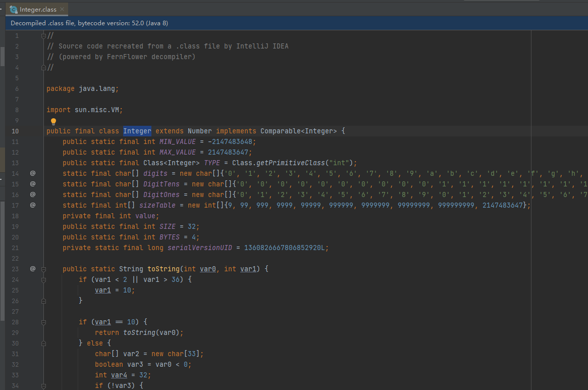Image resolution: width=588 pixels, height=390 pixels.
Task: Click MAX_VALUE constant on line 12
Action: (x=177, y=152)
